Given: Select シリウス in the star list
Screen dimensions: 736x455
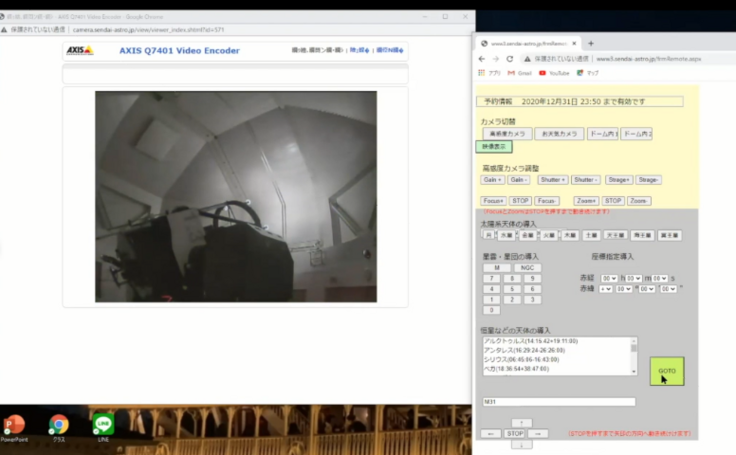Looking at the screenshot, I should [520, 361].
